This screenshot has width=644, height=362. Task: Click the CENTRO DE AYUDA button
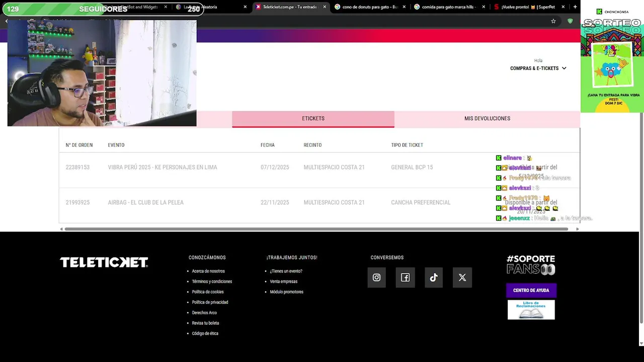(x=531, y=290)
